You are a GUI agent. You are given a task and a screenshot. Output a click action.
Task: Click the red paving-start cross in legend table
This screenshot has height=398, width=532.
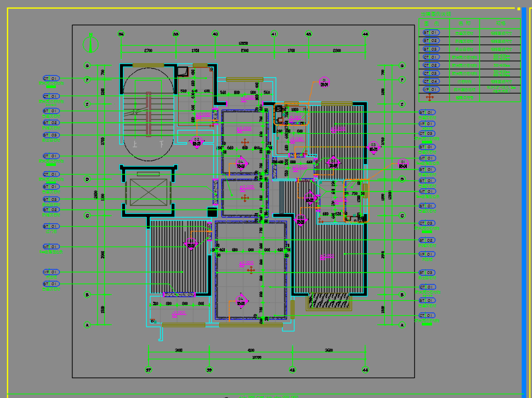click(x=430, y=98)
